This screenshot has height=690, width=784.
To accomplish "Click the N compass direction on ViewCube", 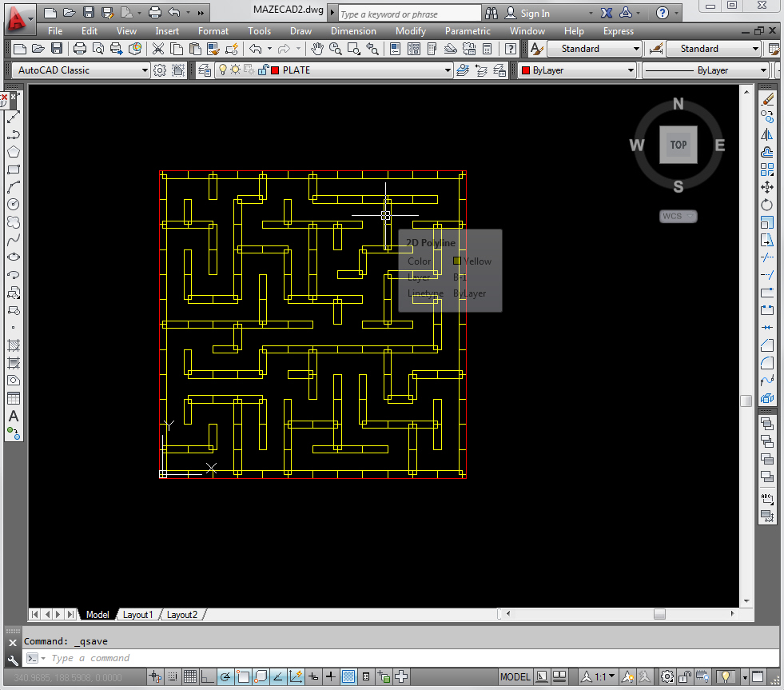I will (678, 104).
